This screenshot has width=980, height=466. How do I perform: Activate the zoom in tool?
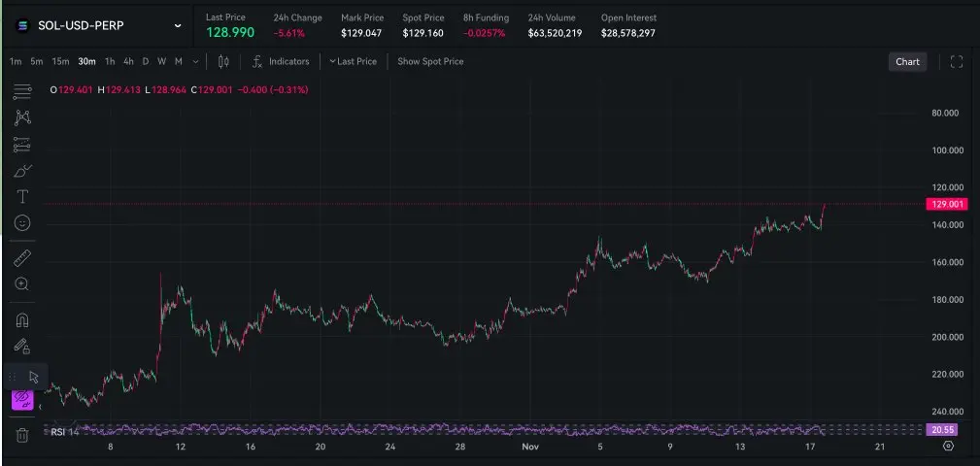22,284
